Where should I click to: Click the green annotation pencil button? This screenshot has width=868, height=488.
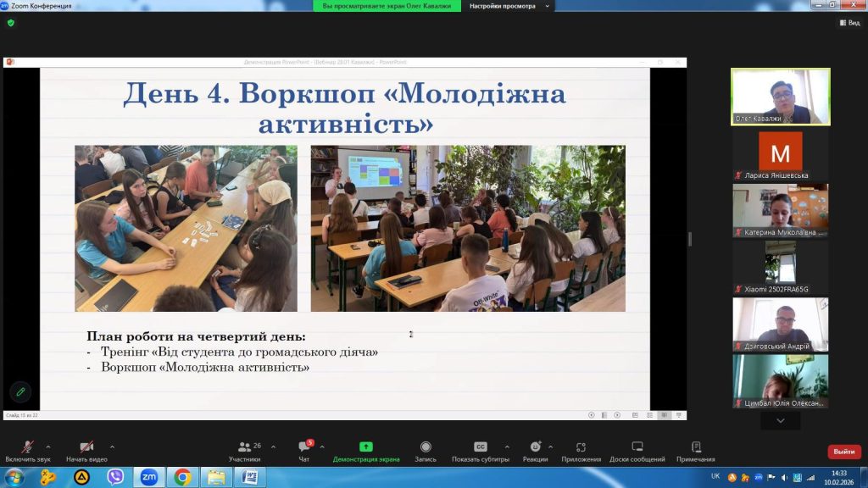[20, 391]
